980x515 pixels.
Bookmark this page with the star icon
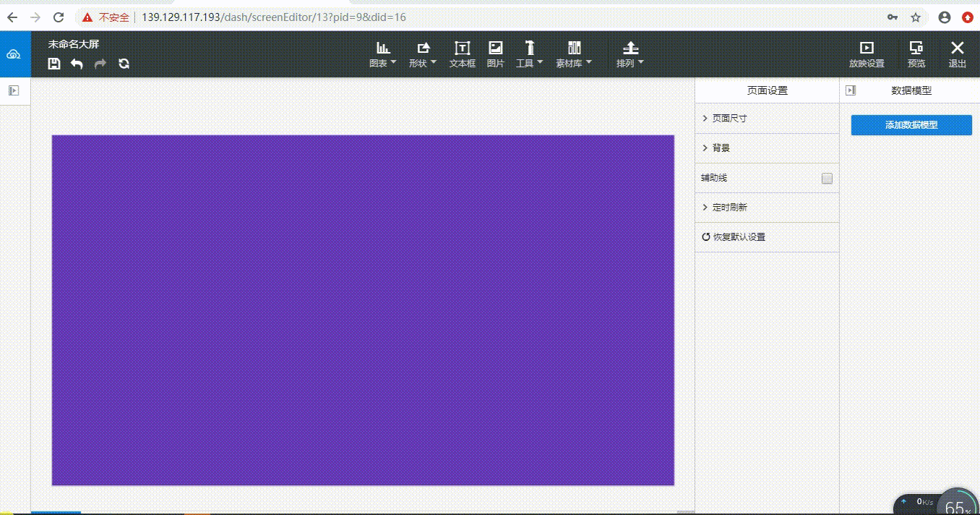click(916, 17)
